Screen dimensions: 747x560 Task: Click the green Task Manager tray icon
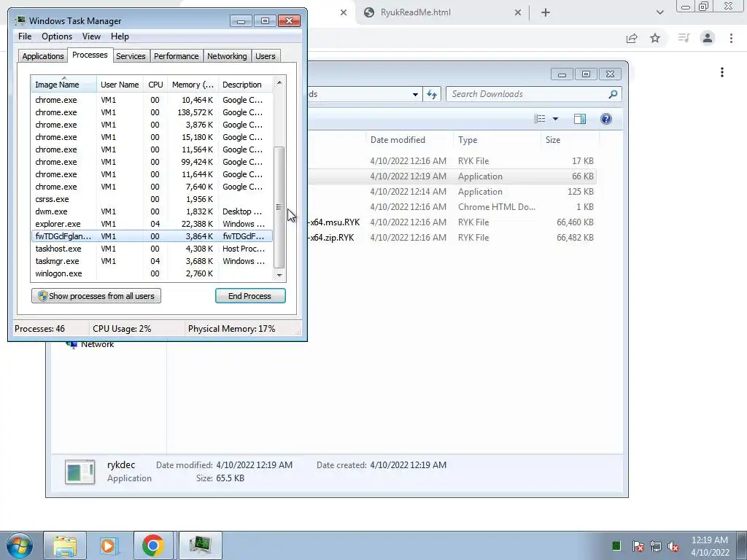coord(616,545)
